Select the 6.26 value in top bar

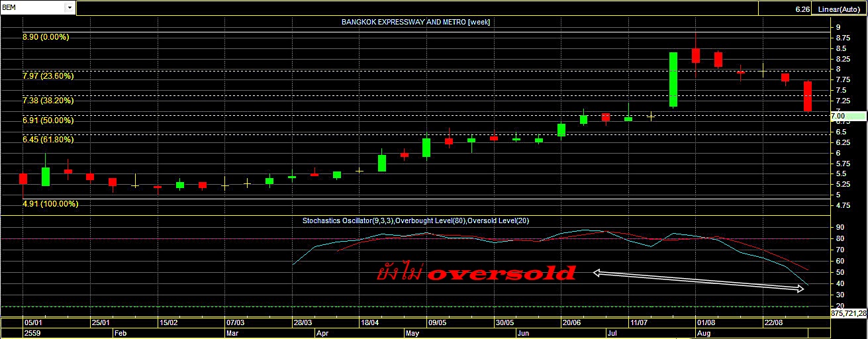[x=802, y=9]
